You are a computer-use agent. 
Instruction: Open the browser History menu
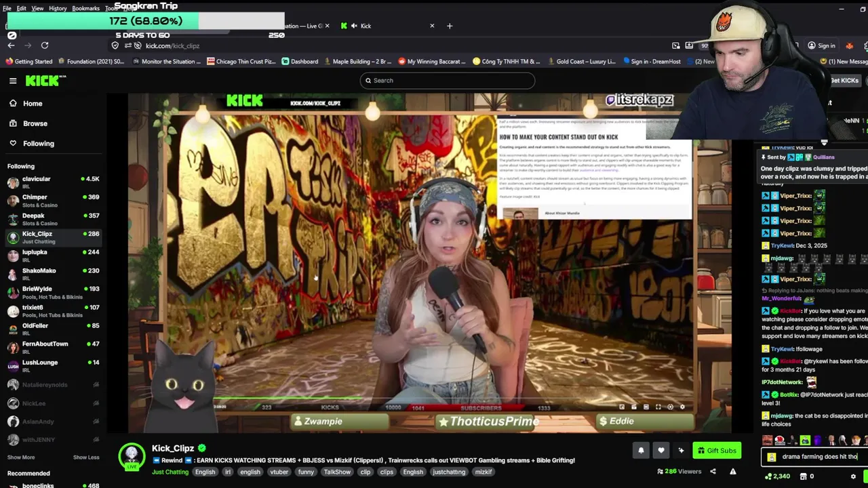pyautogui.click(x=58, y=8)
